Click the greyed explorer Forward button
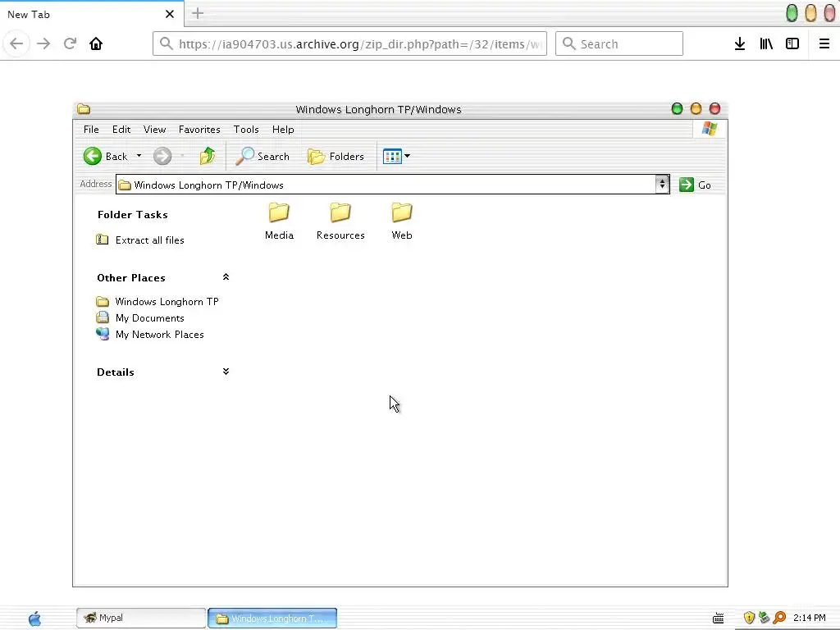This screenshot has height=630, width=840. [162, 157]
